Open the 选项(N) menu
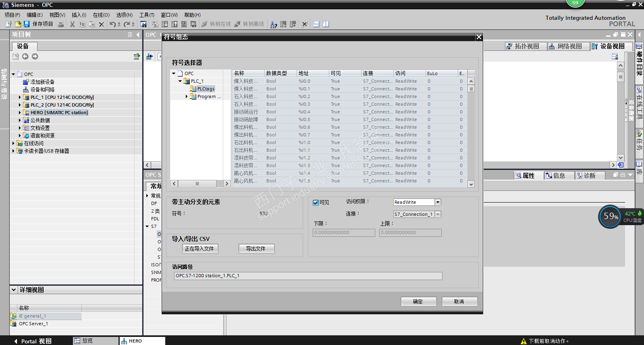This screenshot has height=345, width=644. [125, 15]
